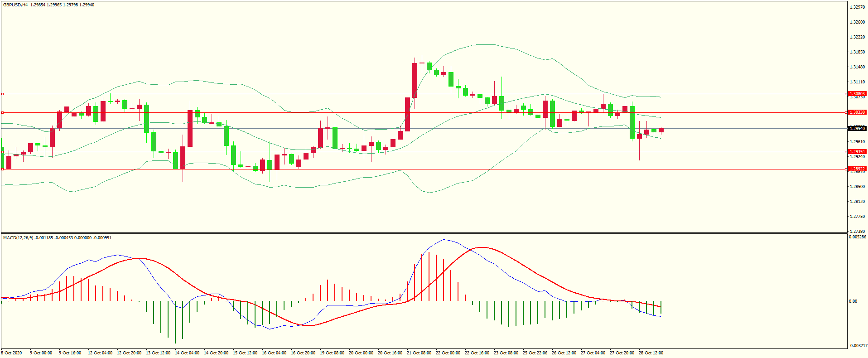Click the 1.32220 price axis value

pos(858,37)
